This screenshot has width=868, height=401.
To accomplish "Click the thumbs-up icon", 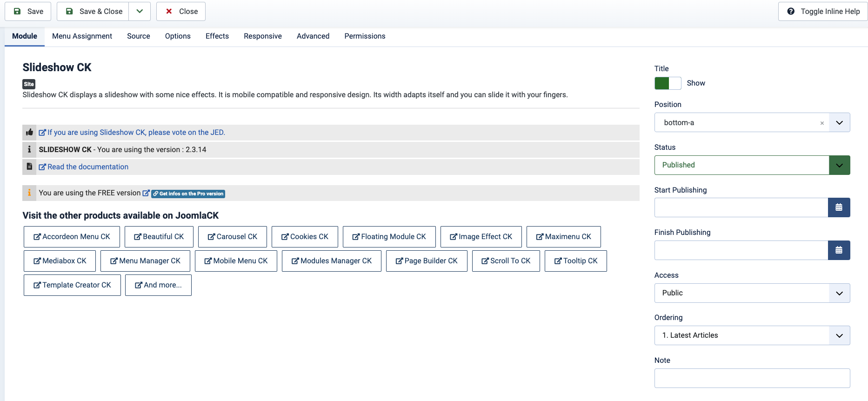I will (29, 132).
